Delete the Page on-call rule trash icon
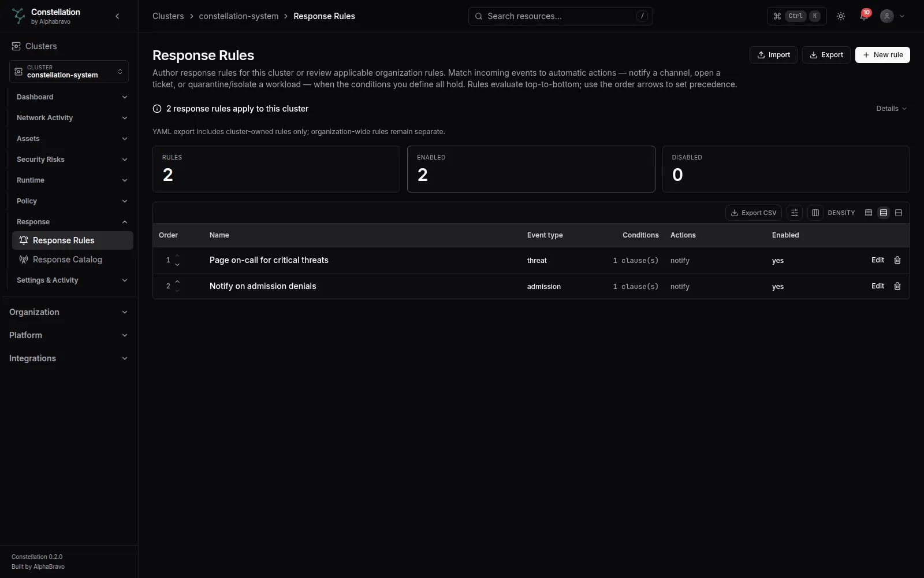The image size is (924, 578). 897,260
